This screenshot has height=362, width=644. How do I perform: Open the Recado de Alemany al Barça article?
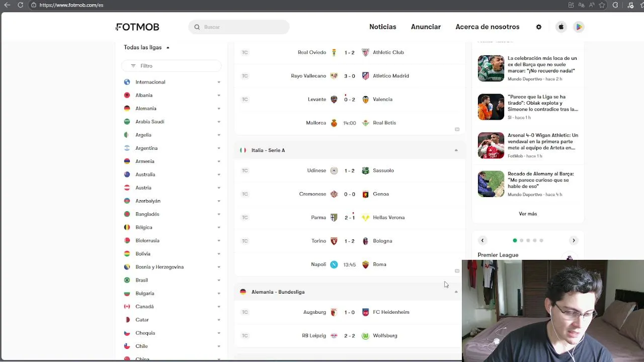click(x=541, y=180)
